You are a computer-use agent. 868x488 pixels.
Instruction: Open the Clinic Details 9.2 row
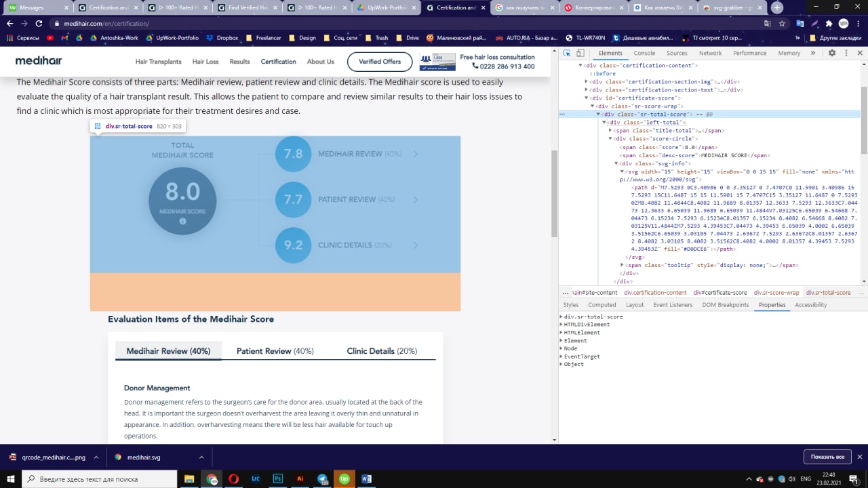[x=347, y=245]
